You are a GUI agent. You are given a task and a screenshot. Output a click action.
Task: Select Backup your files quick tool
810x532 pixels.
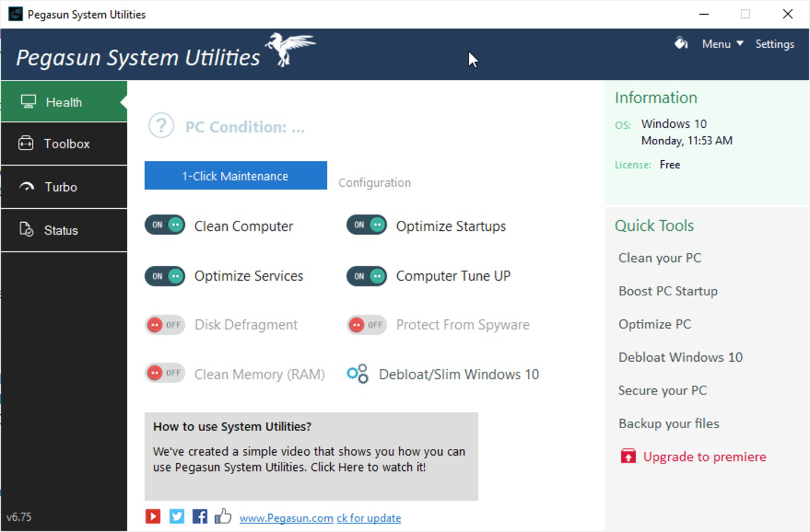(668, 424)
